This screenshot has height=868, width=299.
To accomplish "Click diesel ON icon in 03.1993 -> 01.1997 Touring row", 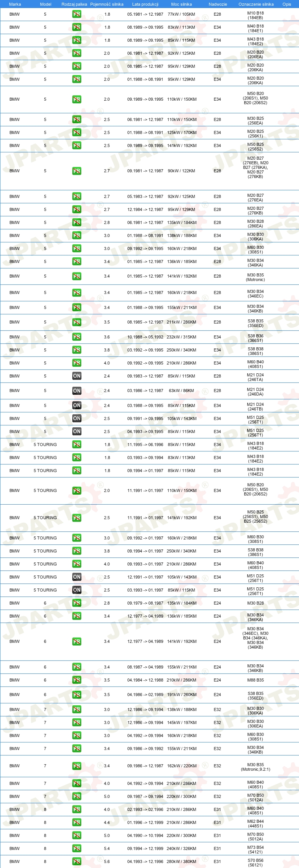I will coord(76,590).
